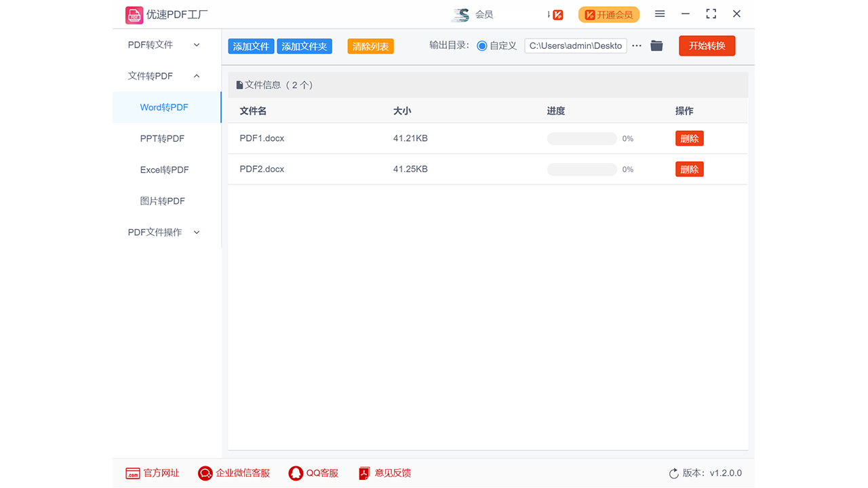The width and height of the screenshot is (868, 488).
Task: Open the feedback (意见反馈) panel
Action: point(364,473)
